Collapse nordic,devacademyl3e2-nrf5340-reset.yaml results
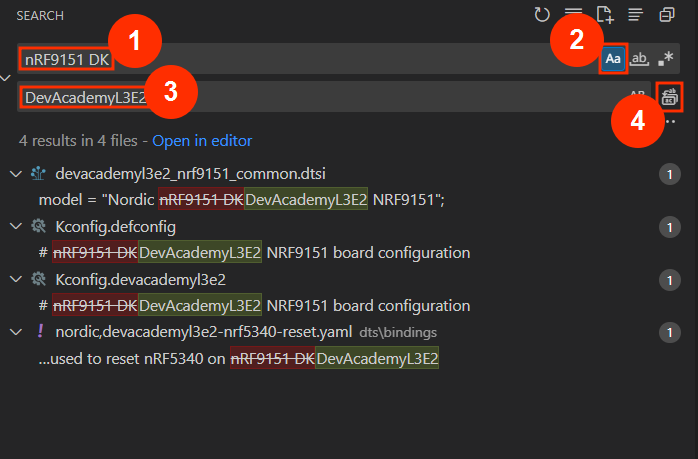 (x=16, y=332)
